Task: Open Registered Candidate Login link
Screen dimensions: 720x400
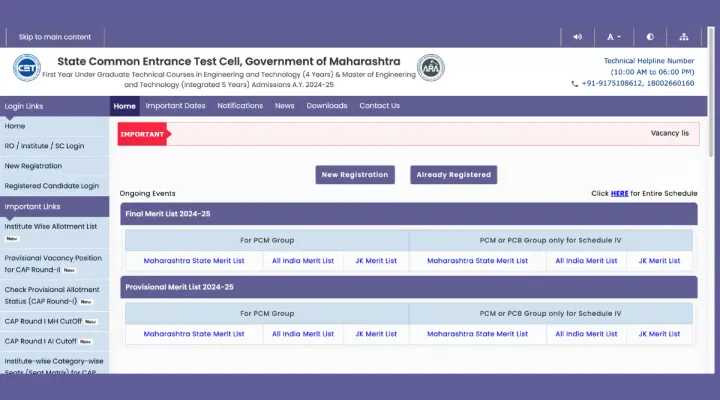Action: coord(52,186)
